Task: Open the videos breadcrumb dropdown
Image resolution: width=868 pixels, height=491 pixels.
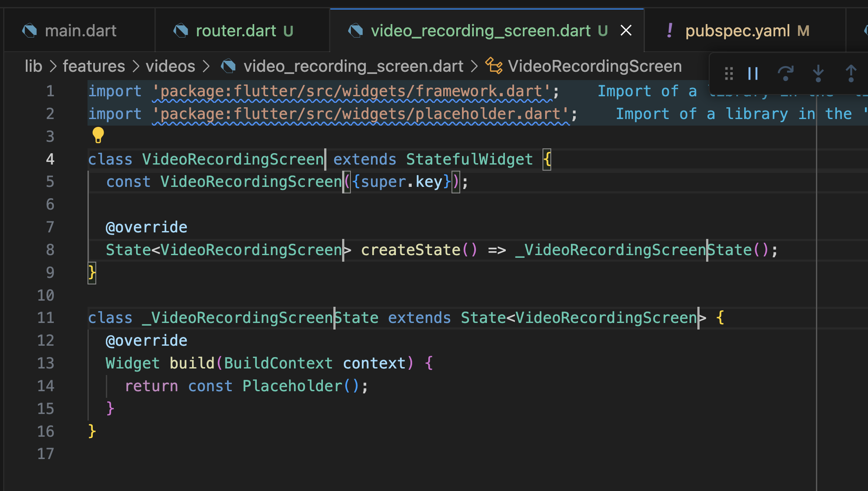Action: tap(170, 66)
